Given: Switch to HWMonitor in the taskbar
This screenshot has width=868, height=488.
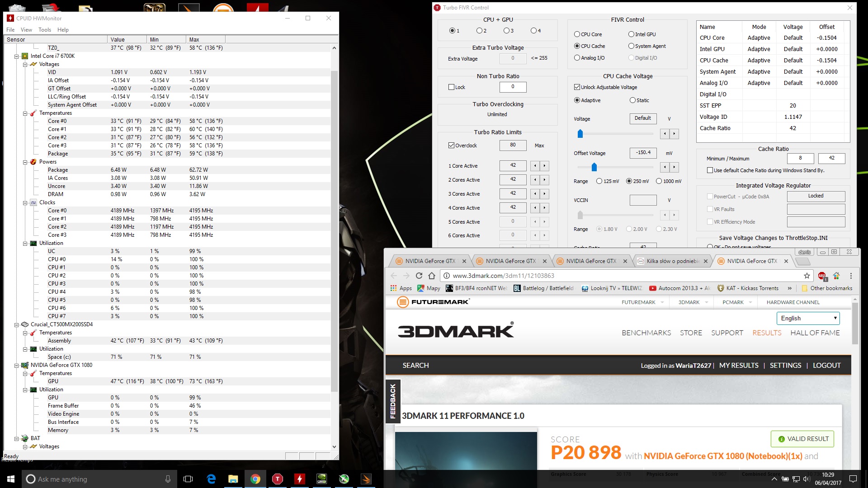Looking at the screenshot, I should [300, 479].
